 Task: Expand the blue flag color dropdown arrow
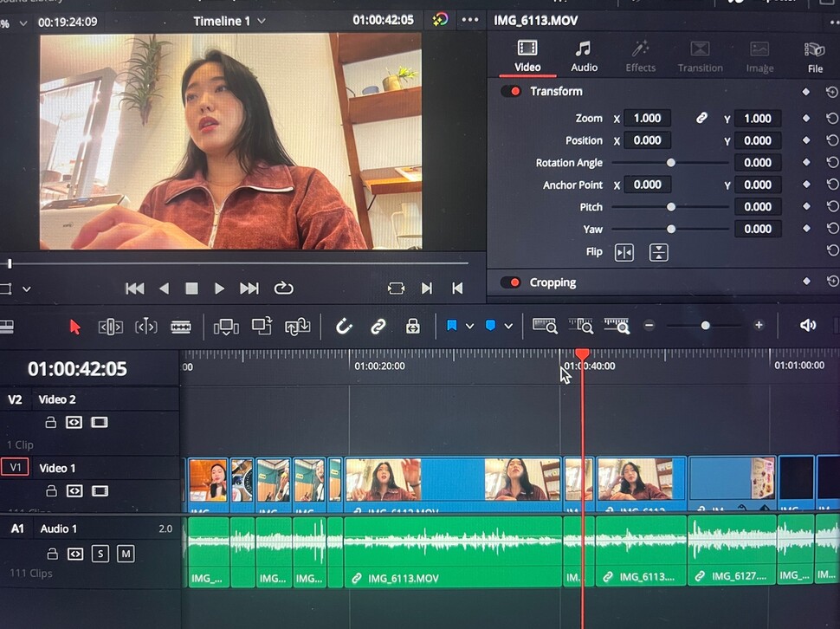[469, 327]
